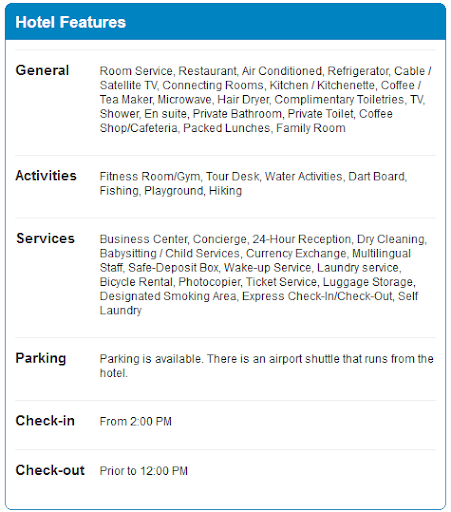Click the Hotel Features header
The image size is (451, 512).
[x=71, y=22]
